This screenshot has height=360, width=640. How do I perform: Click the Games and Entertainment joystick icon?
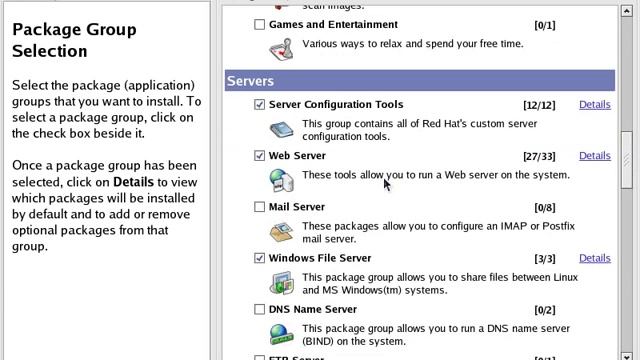point(281,50)
